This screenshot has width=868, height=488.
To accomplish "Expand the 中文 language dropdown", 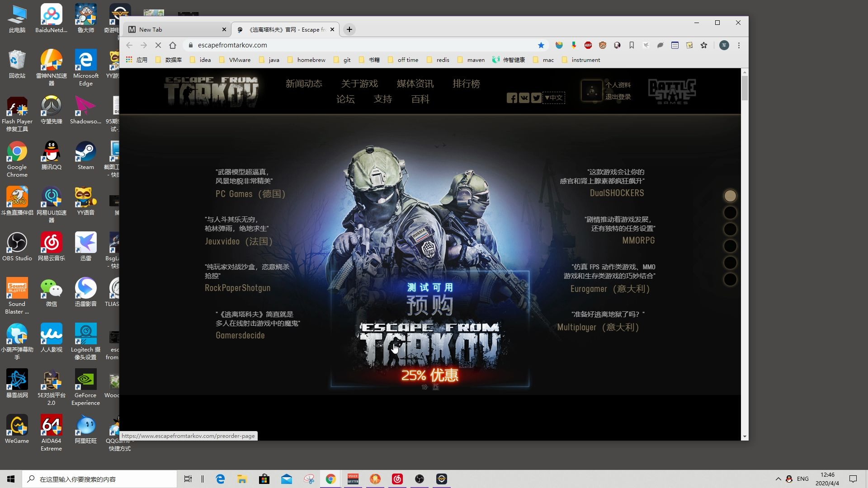I will [554, 98].
